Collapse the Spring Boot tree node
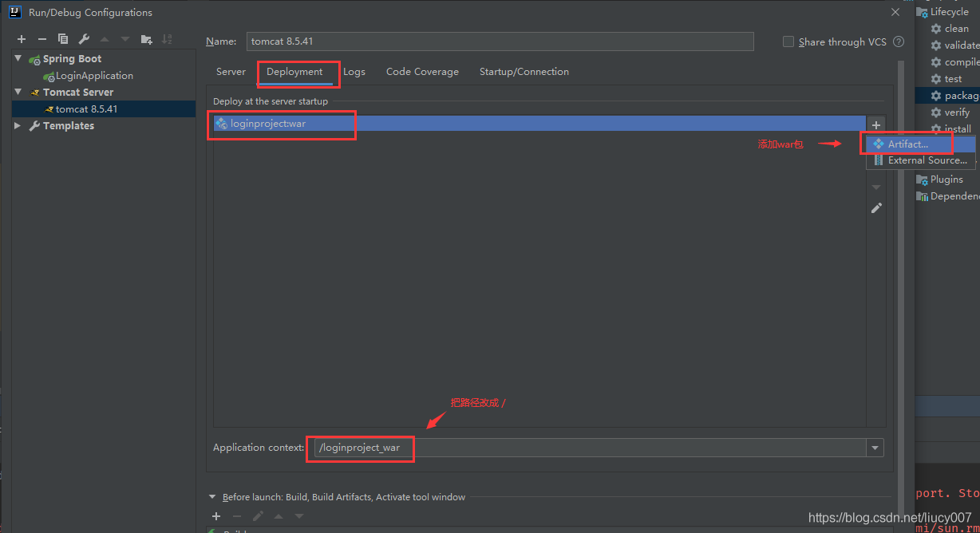980x533 pixels. (18, 59)
